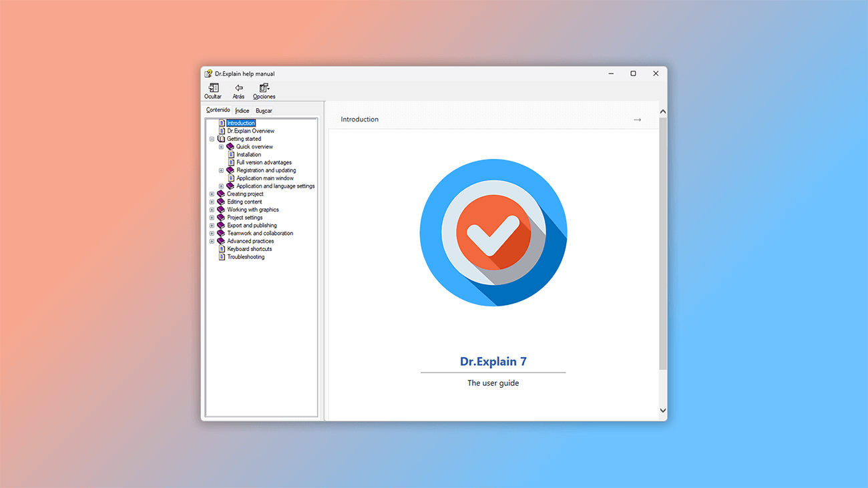Viewport: 868px width, 488px height.
Task: Expand the Registration and updating node
Action: [x=221, y=170]
